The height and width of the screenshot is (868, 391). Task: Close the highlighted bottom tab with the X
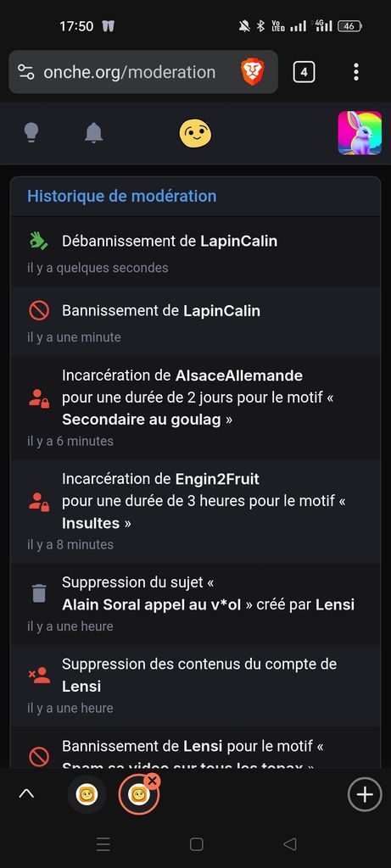tap(152, 781)
